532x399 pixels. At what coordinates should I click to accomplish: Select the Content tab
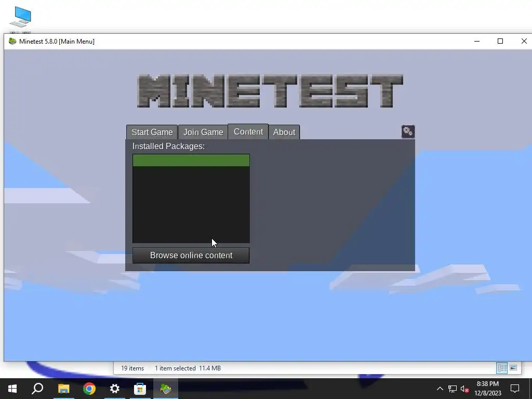pyautogui.click(x=248, y=131)
